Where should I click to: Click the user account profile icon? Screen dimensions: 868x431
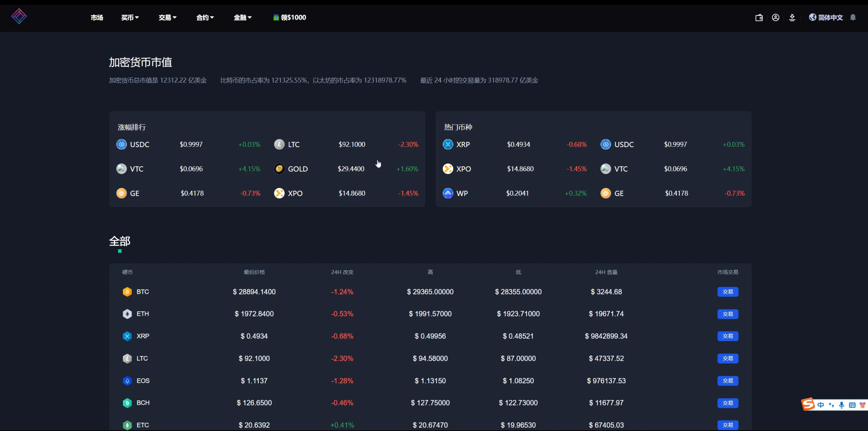pos(775,17)
